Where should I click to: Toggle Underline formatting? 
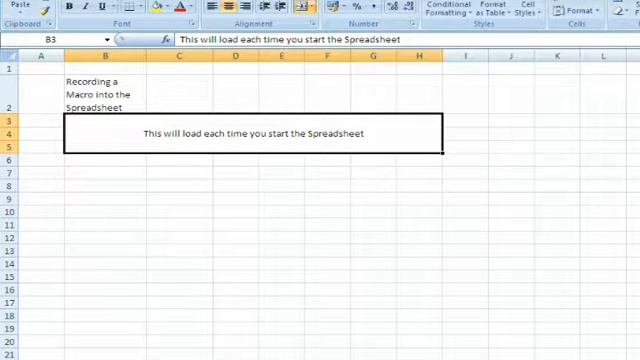pyautogui.click(x=102, y=7)
